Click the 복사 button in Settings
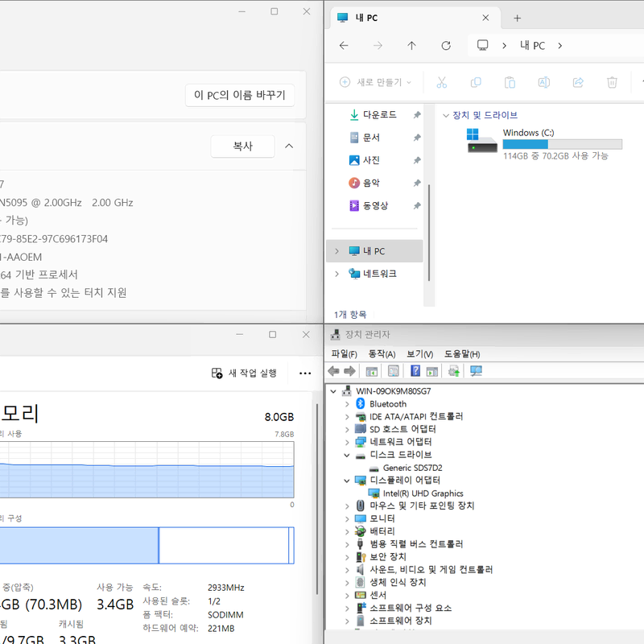The width and height of the screenshot is (644, 644). 242,147
